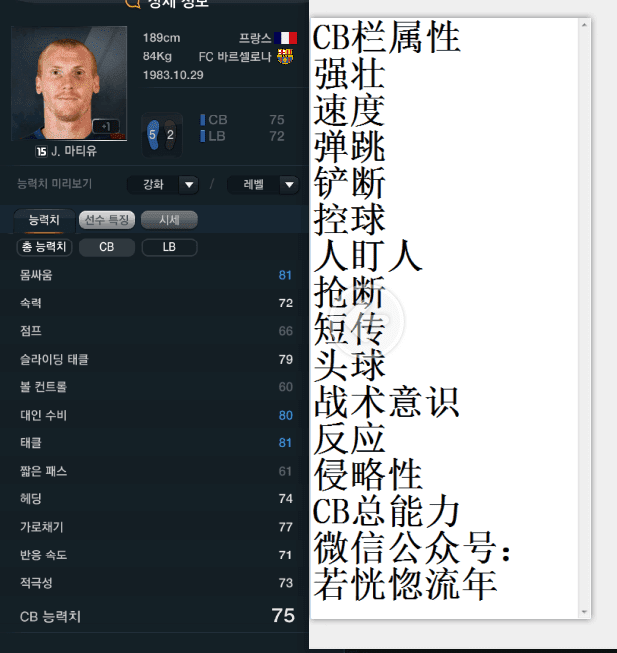The image size is (617, 653).
Task: Select the 능력치 tab
Action: pyautogui.click(x=44, y=220)
